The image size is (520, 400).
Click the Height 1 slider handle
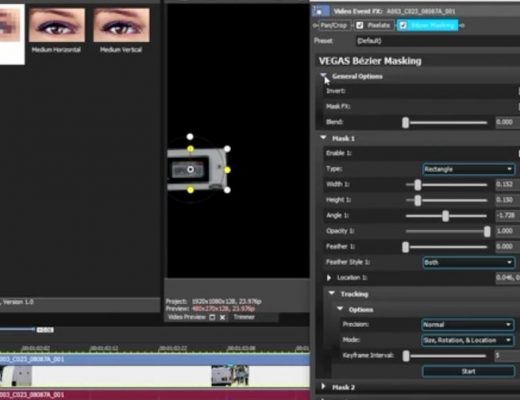(x=418, y=200)
